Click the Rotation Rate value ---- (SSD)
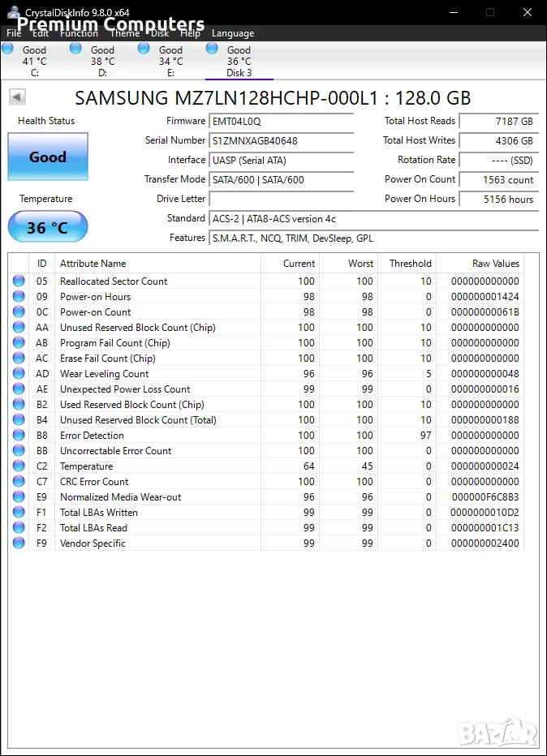 [x=499, y=160]
